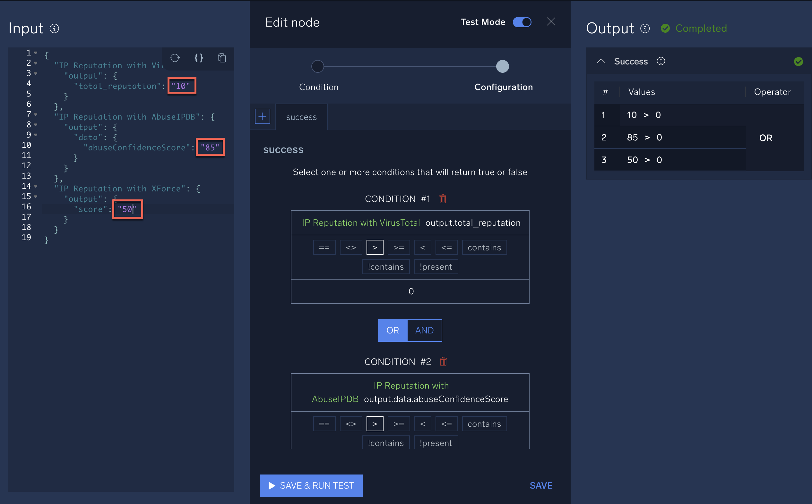The image size is (812, 504).
Task: Click the info icon next to Success
Action: (x=661, y=61)
